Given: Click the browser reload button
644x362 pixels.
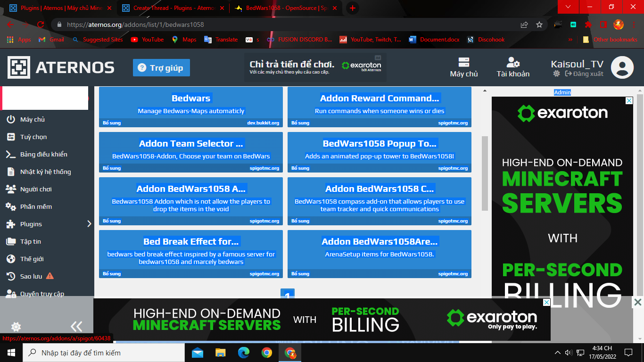Looking at the screenshot, I should (41, 25).
